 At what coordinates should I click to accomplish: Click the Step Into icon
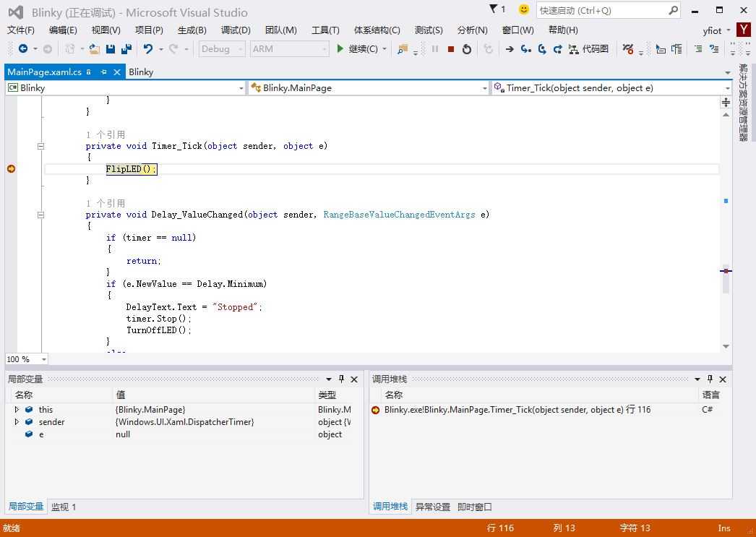pyautogui.click(x=525, y=49)
